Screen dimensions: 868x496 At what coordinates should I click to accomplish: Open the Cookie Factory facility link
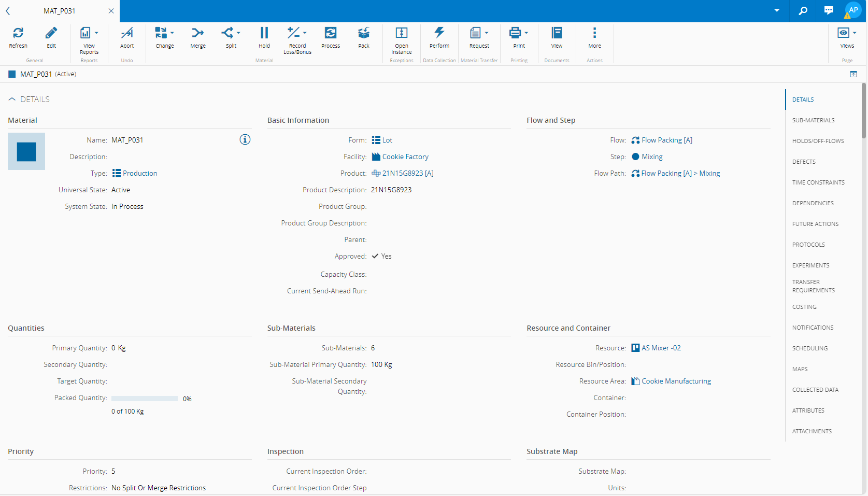[405, 157]
